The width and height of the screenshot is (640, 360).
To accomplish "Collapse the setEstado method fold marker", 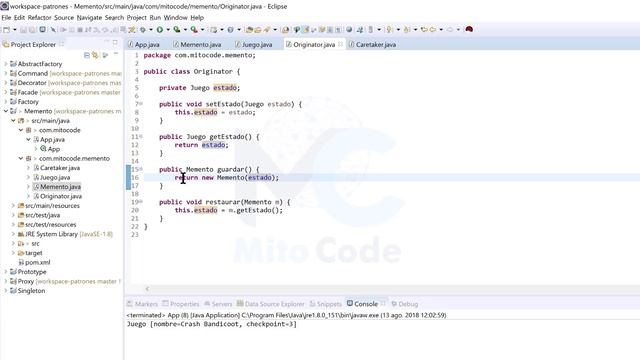I will click(141, 104).
